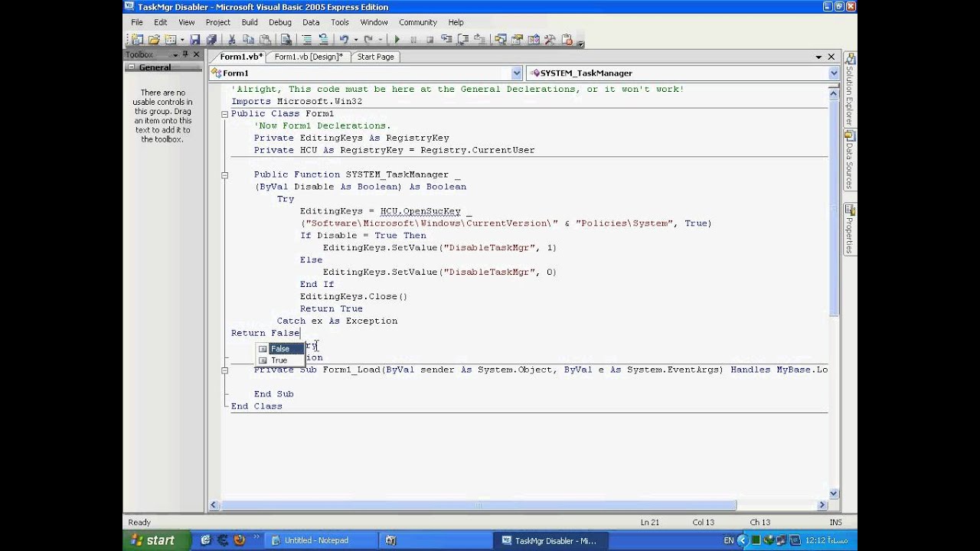This screenshot has width=980, height=551.
Task: Switch to the Start Page tab
Action: (376, 57)
